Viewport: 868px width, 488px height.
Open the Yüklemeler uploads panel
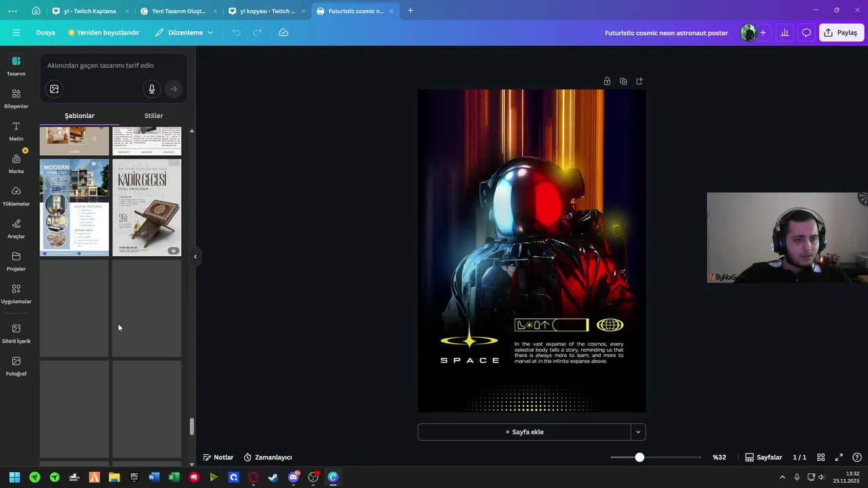(x=16, y=196)
